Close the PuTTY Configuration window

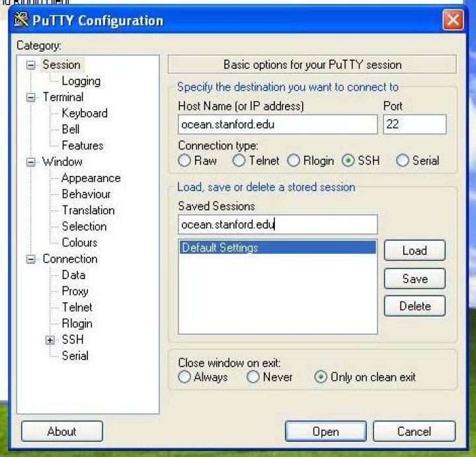[x=453, y=20]
